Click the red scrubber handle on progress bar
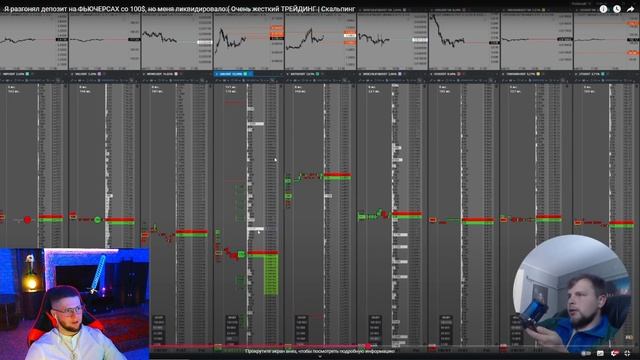 coord(368,346)
